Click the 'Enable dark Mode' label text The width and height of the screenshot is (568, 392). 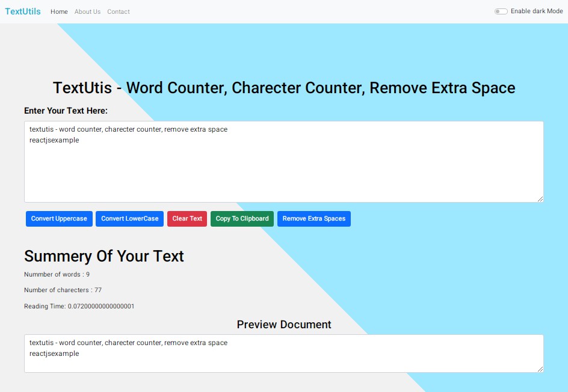point(537,11)
